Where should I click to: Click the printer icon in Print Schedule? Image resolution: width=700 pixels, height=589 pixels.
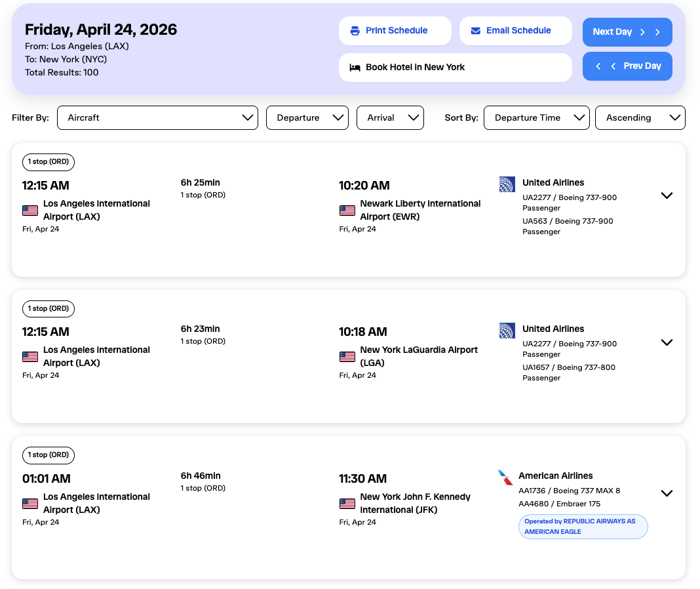point(355,31)
